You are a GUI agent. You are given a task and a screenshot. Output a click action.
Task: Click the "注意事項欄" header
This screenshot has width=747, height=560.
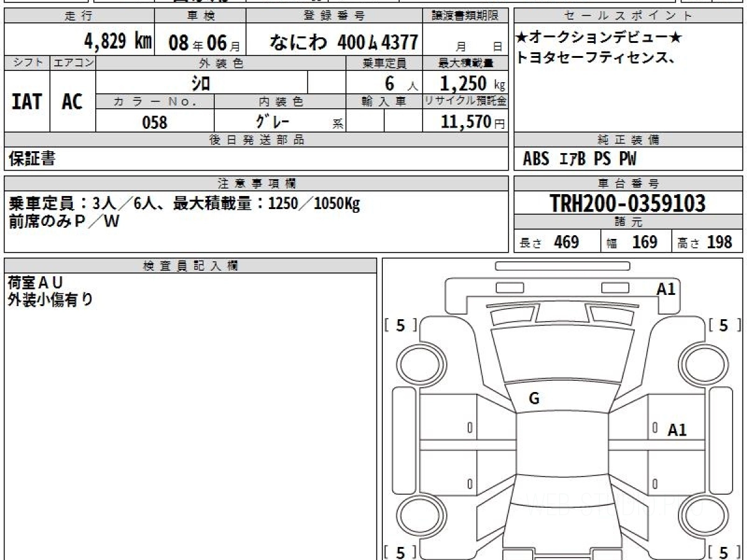256,183
